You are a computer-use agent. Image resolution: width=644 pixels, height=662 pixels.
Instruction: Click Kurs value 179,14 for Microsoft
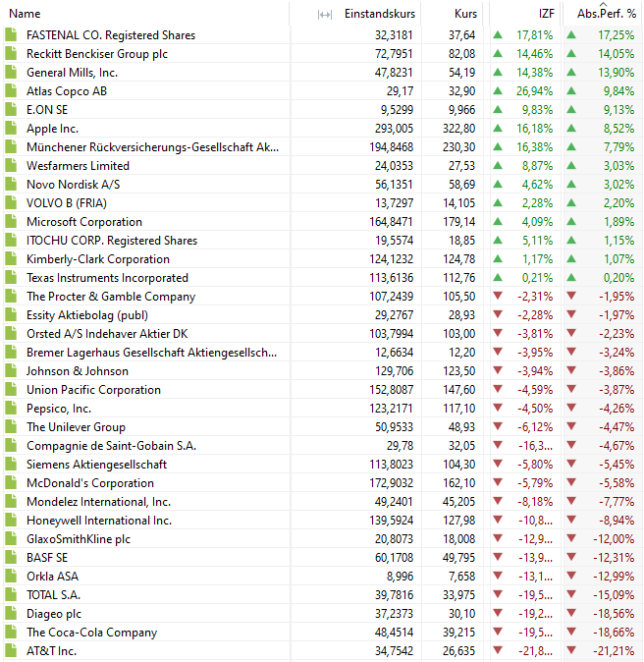pyautogui.click(x=458, y=222)
